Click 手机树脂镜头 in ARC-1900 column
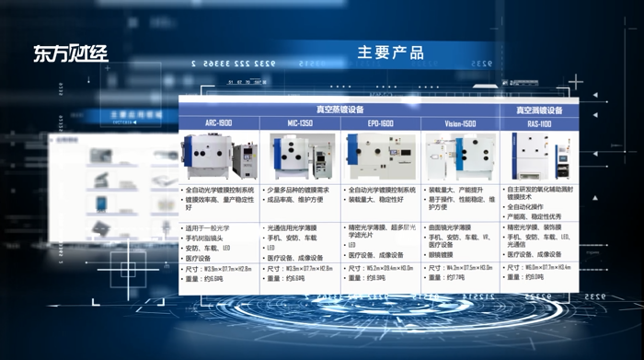Screen dimensions: 644x360 click(x=204, y=238)
